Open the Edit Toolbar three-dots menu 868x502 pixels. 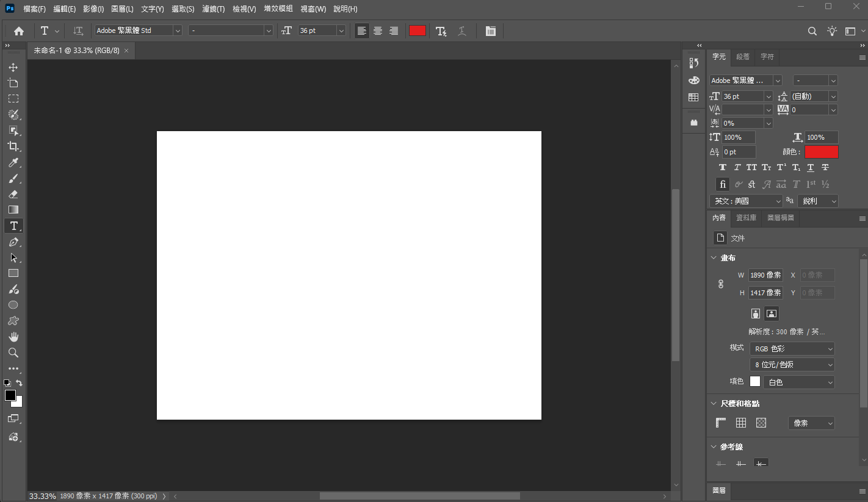[x=13, y=369]
